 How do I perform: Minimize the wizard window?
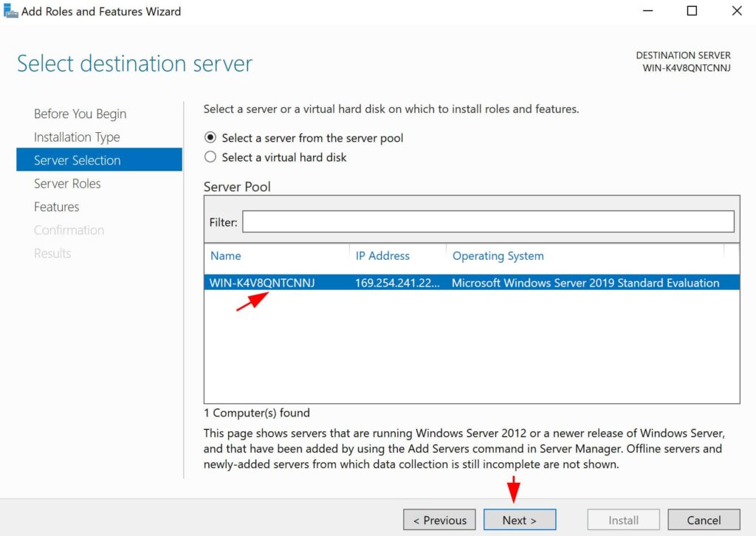647,10
